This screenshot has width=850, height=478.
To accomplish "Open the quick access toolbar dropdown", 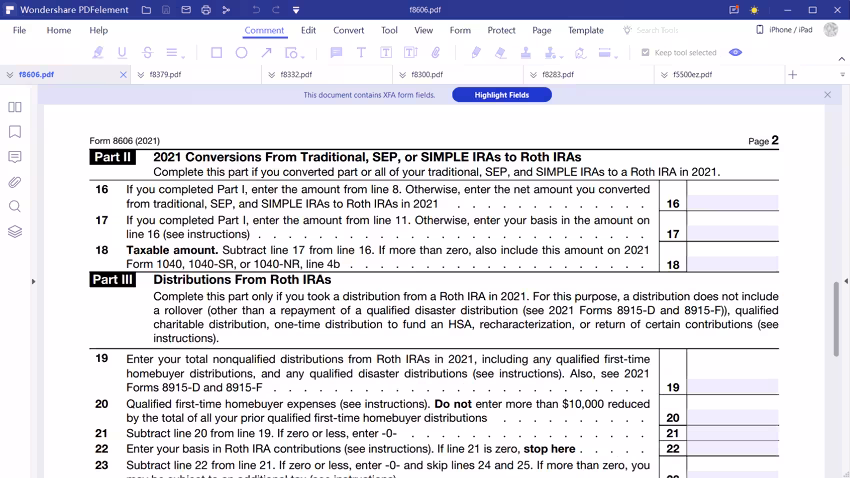I will click(296, 10).
